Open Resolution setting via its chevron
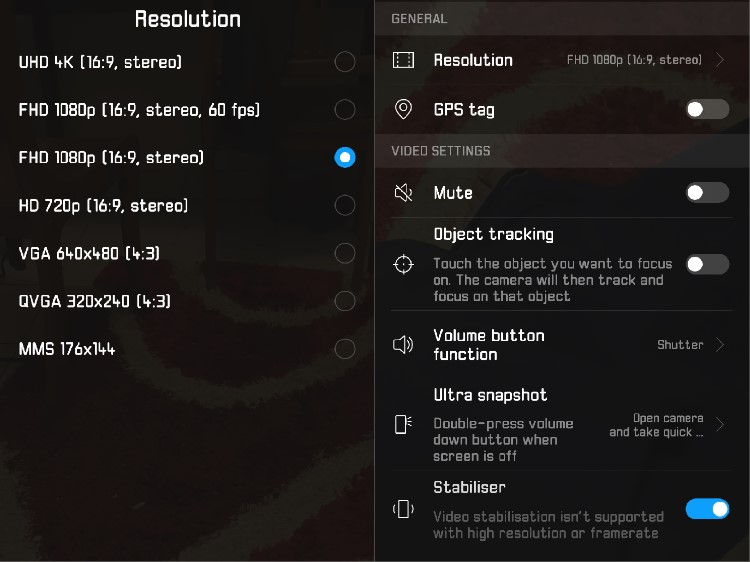This screenshot has height=562, width=750. (x=720, y=60)
